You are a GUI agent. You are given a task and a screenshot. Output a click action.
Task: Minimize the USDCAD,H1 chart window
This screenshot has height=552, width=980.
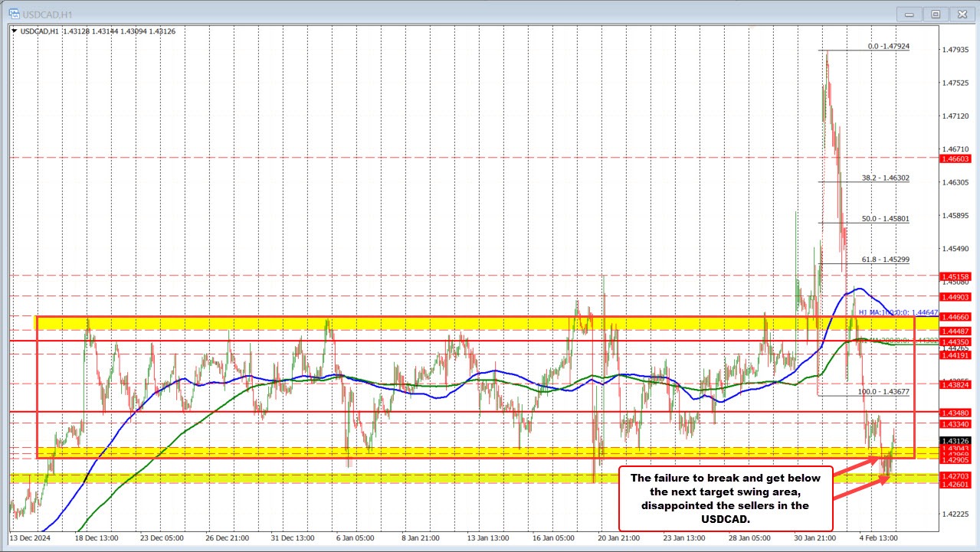tap(911, 14)
